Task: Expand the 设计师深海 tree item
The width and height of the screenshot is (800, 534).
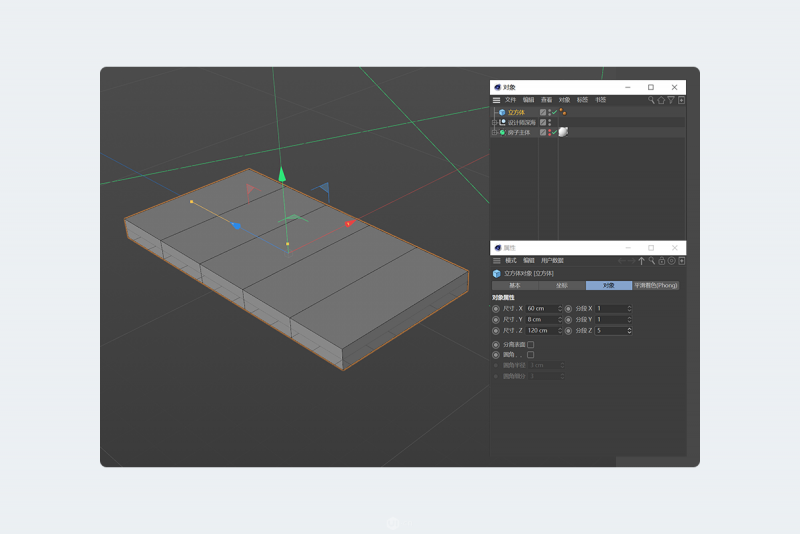Action: click(x=494, y=122)
